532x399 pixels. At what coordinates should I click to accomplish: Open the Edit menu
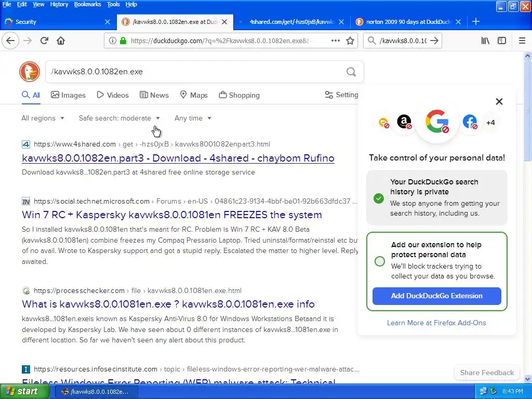22,4
